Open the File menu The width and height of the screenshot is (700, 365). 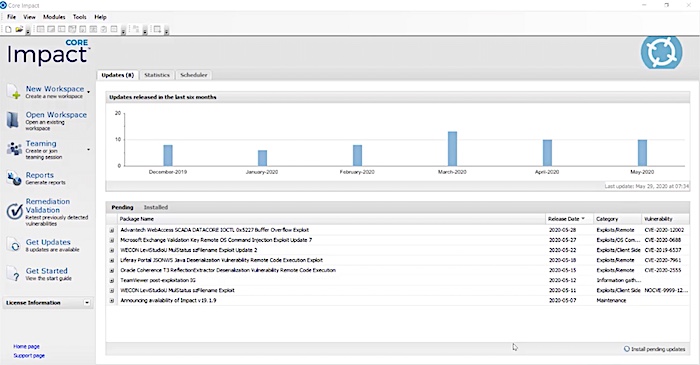click(12, 17)
